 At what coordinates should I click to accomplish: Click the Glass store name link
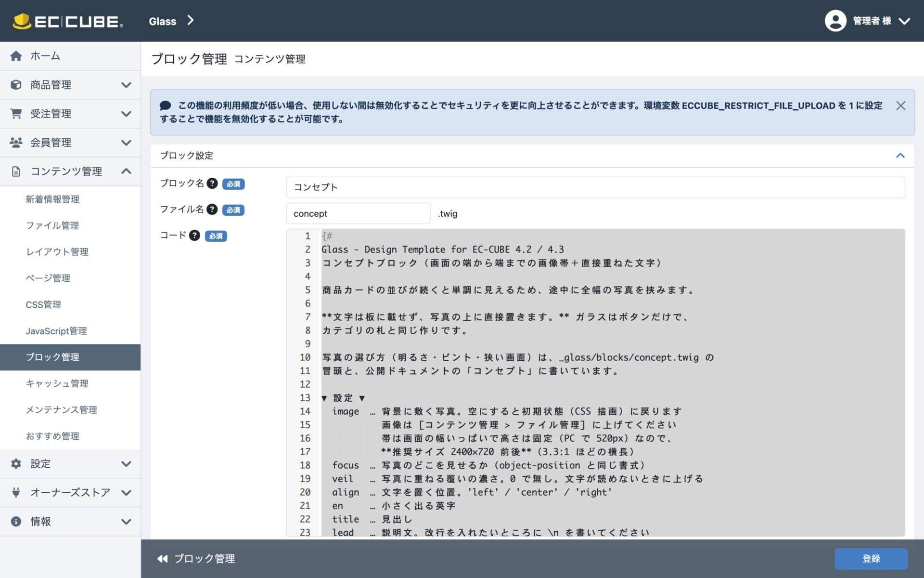pos(163,21)
